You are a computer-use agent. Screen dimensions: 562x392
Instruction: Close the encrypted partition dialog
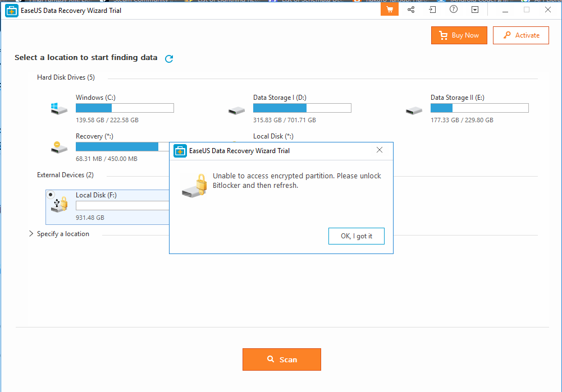pos(380,150)
